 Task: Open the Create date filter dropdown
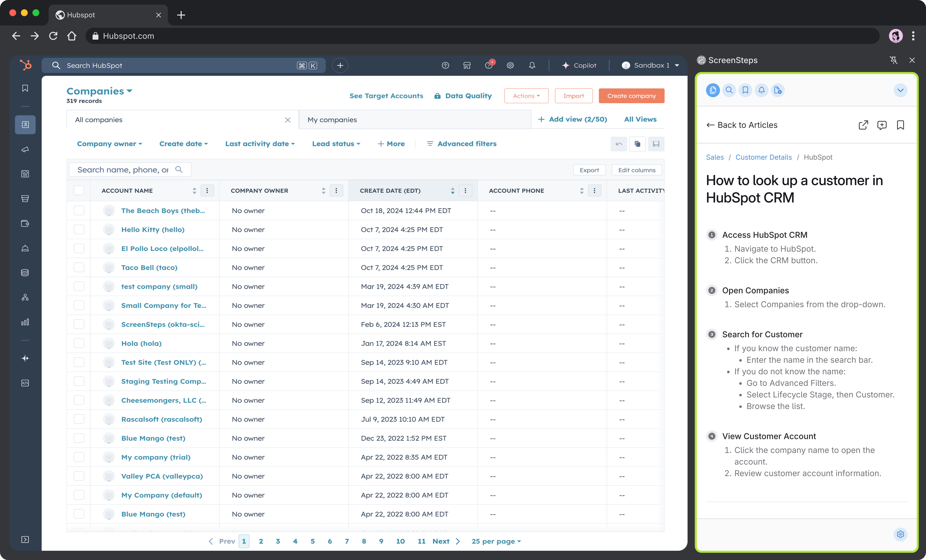point(183,144)
